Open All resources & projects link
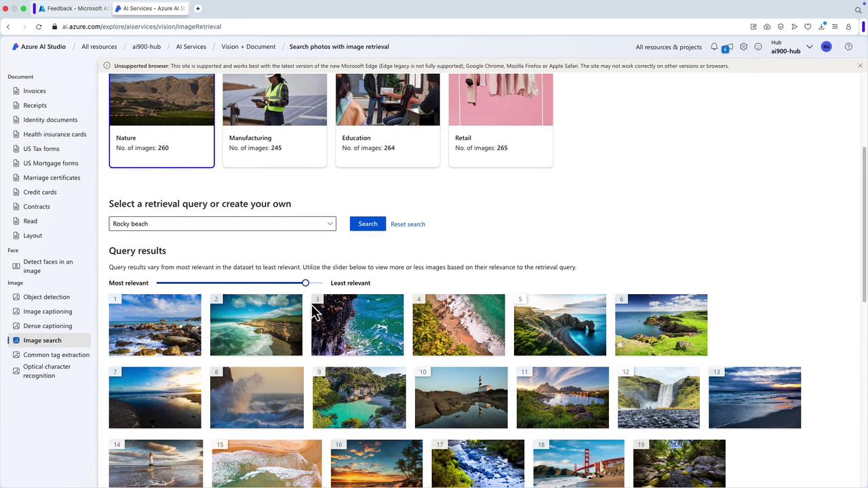Viewport: 868px width, 488px height. coord(669,47)
